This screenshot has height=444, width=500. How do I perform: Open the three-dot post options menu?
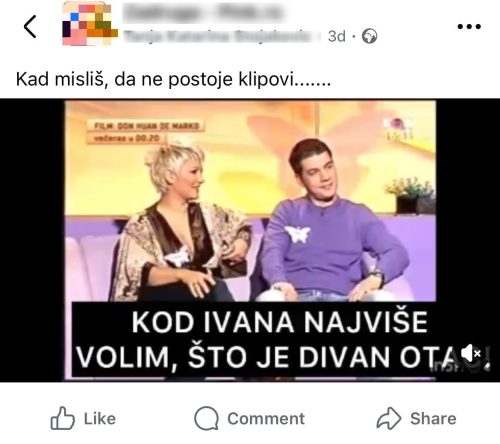[469, 26]
